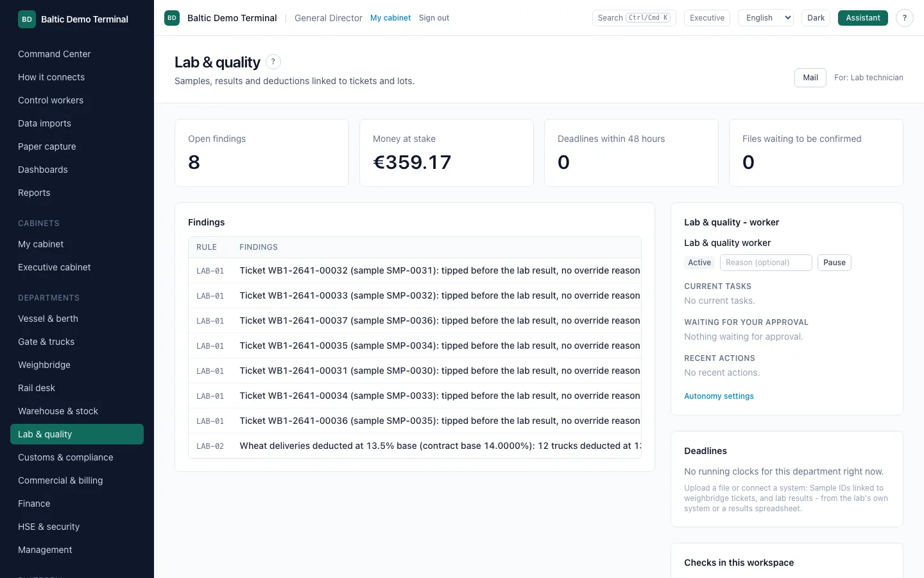Open Commercial & billing department
924x578 pixels.
coord(77,480)
